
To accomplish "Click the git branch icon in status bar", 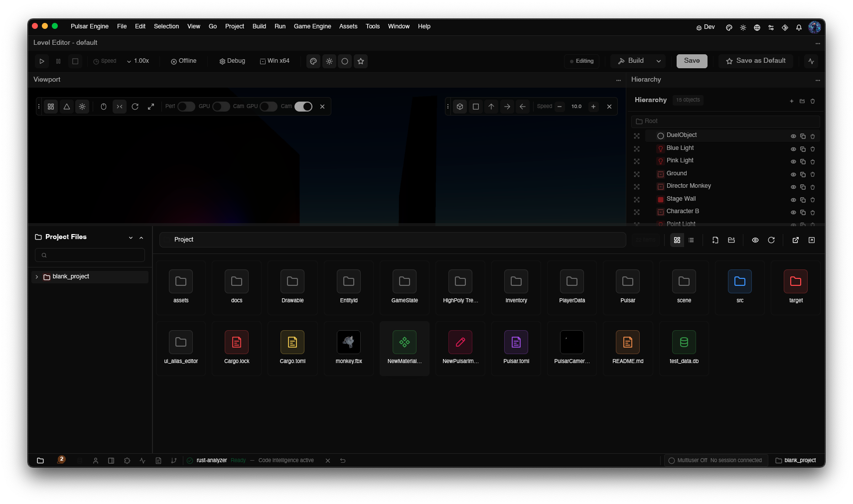I will pos(174,461).
